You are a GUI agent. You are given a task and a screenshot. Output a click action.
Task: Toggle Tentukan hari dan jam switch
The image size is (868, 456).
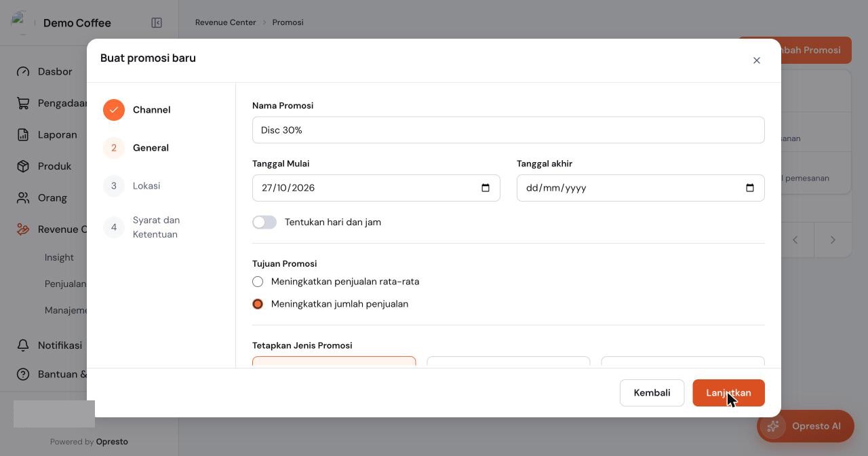tap(264, 222)
